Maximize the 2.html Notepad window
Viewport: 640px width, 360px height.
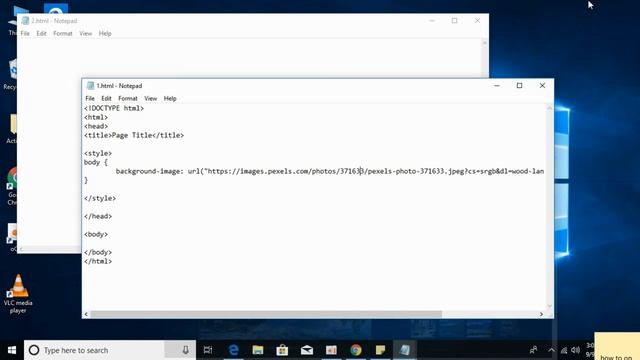[x=454, y=21]
